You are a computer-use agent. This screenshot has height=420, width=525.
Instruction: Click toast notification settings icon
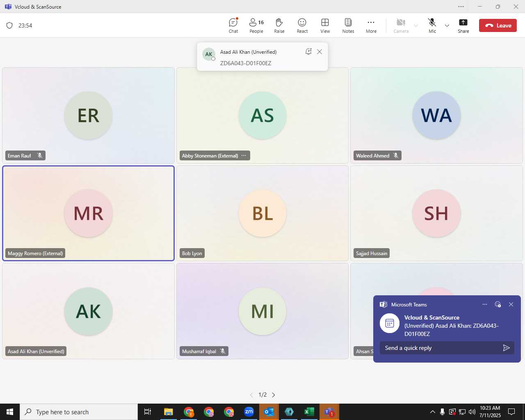pos(498,304)
